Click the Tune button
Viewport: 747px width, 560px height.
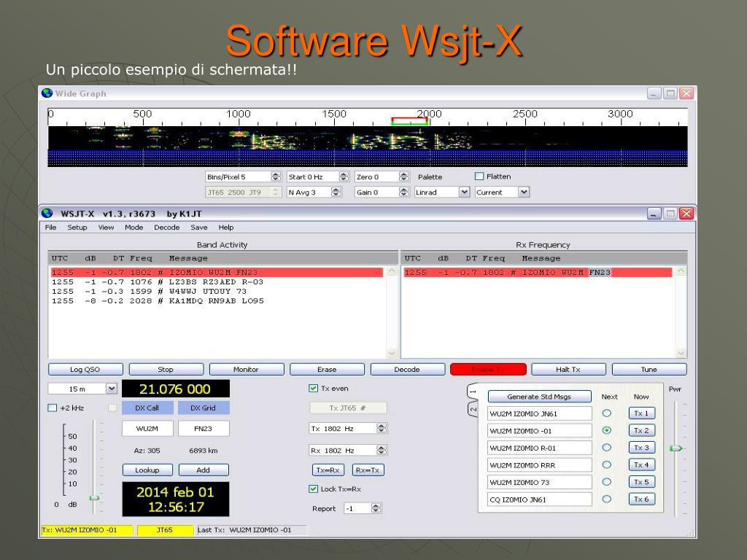pyautogui.click(x=649, y=369)
